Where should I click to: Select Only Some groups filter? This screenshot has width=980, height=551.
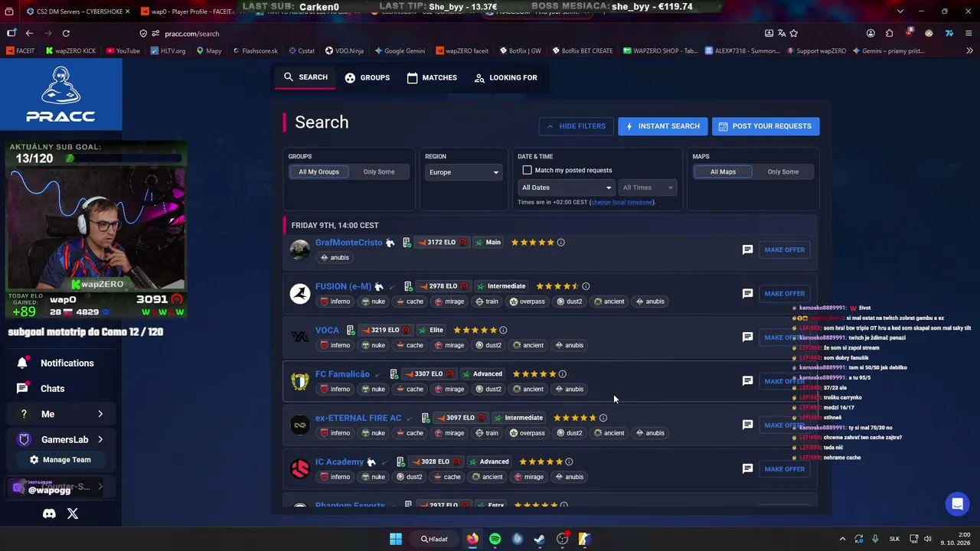(x=379, y=171)
